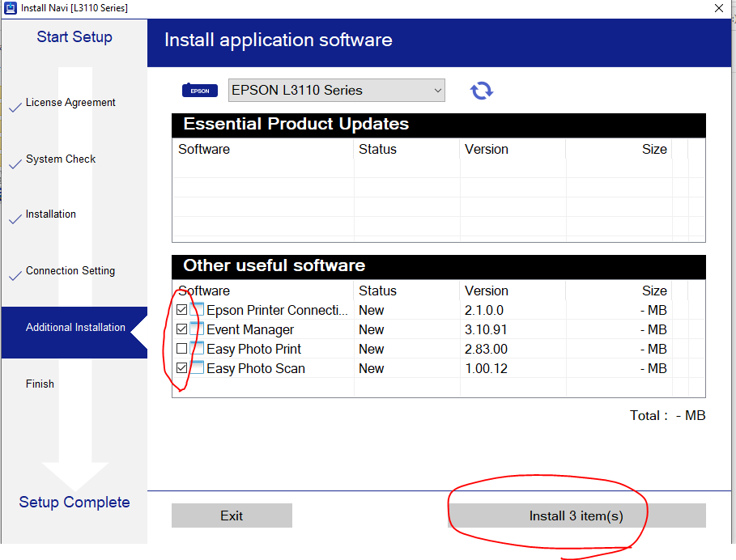Click version 2.1.0.0 cell
Viewport: 736px width, 560px height.
484,310
